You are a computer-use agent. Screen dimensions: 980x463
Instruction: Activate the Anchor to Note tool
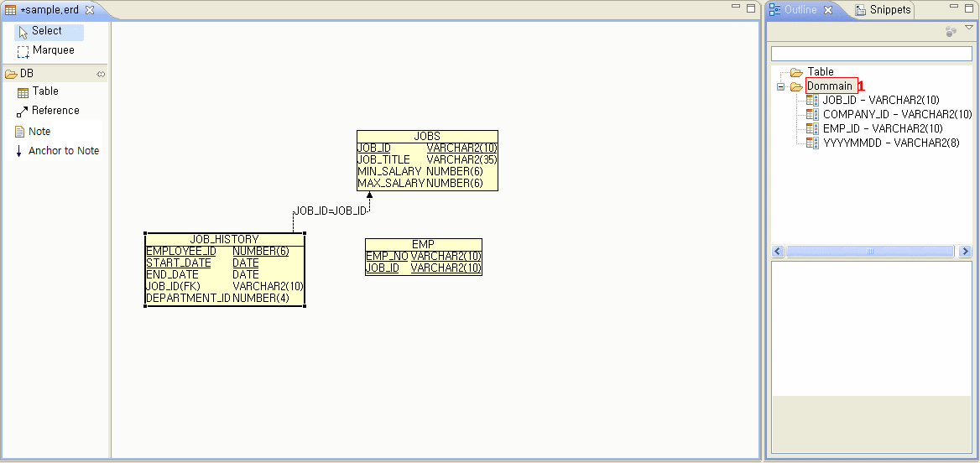click(63, 151)
